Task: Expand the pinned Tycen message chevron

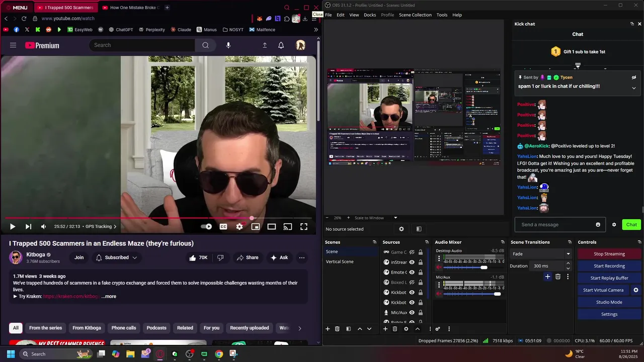Action: coord(634,88)
